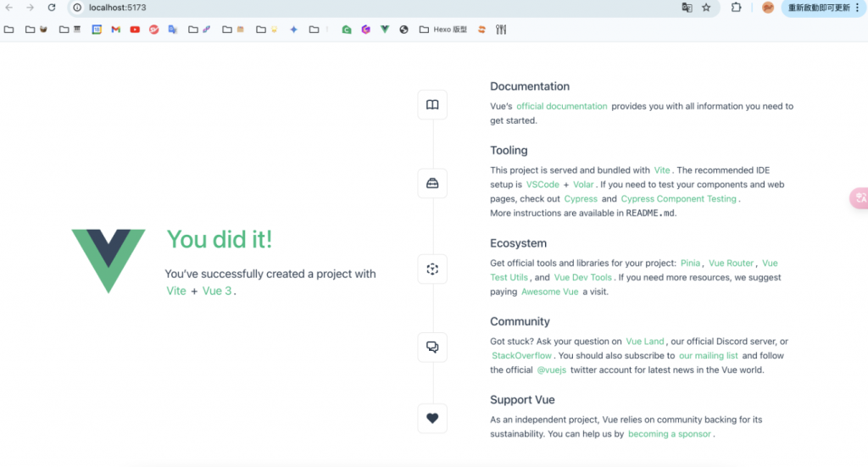868x467 pixels.
Task: View site information icon in address bar
Action: click(x=77, y=8)
